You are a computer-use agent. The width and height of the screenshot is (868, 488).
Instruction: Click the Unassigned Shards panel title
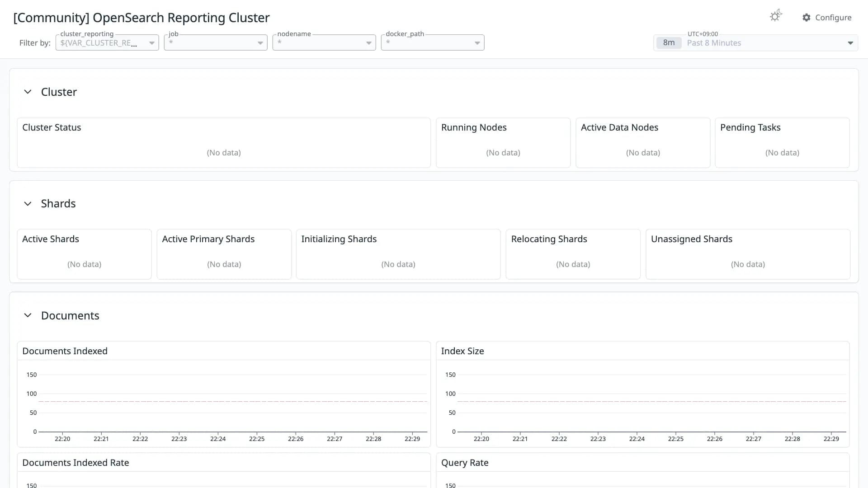coord(691,239)
